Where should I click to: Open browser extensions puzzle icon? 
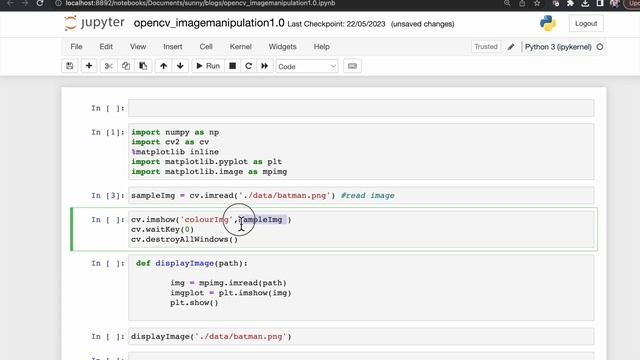pos(570,3)
